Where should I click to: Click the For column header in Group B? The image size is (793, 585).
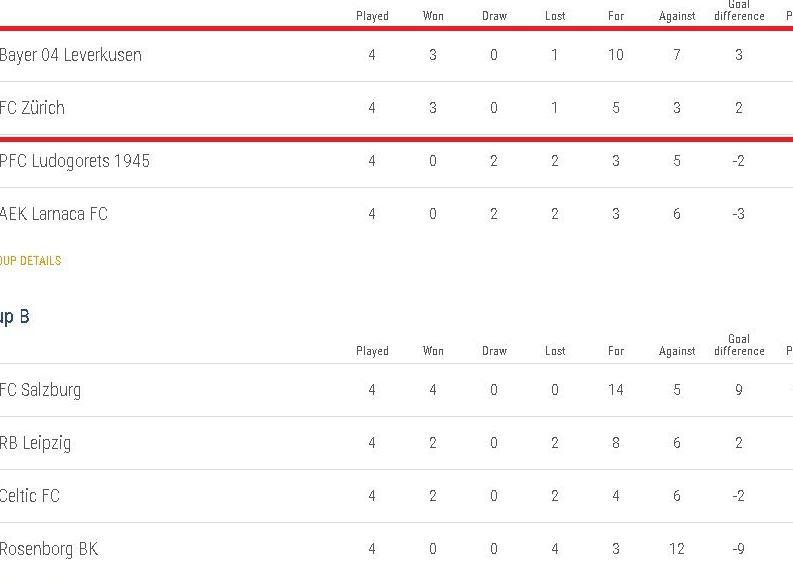(615, 351)
